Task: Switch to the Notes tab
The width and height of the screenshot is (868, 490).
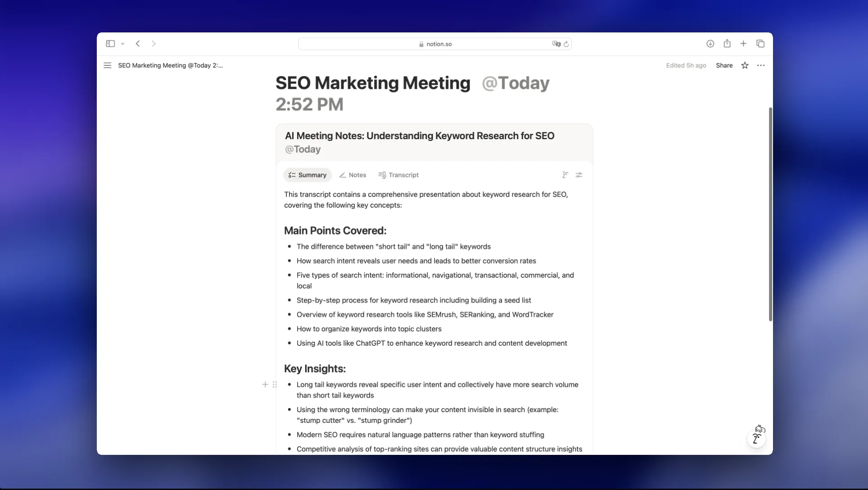Action: (353, 175)
